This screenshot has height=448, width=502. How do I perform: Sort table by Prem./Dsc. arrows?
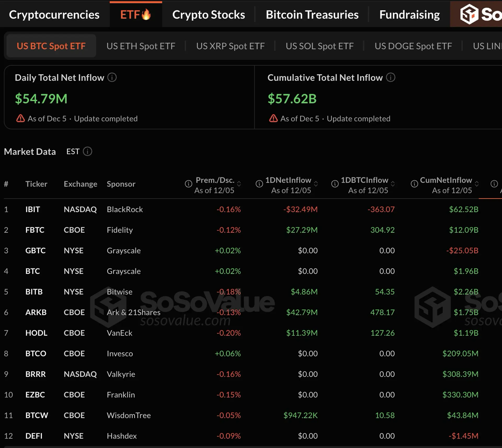coord(239,184)
